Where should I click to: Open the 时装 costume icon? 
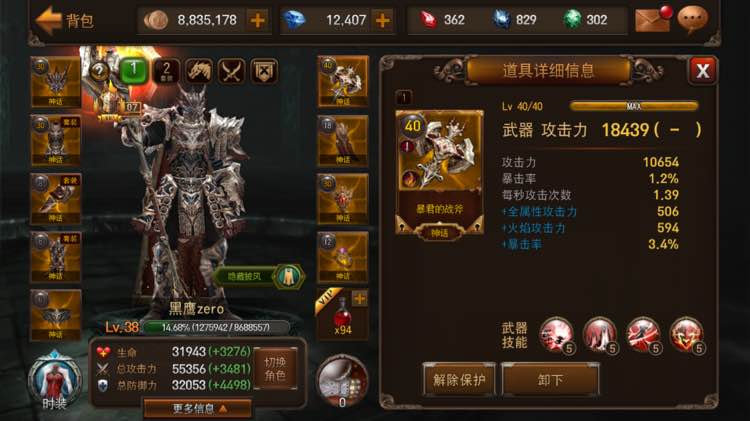tap(54, 381)
